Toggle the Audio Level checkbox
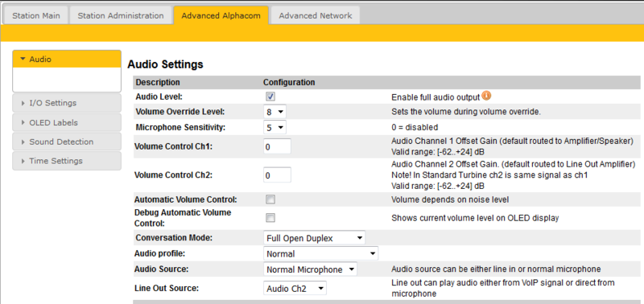Viewport: 644px width, 304px height. click(270, 97)
